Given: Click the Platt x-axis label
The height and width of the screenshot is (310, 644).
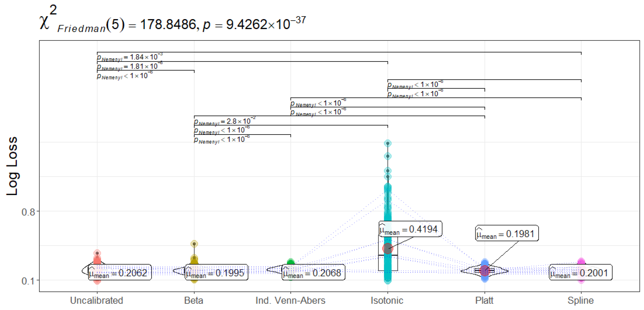Looking at the screenshot, I should click(484, 300).
